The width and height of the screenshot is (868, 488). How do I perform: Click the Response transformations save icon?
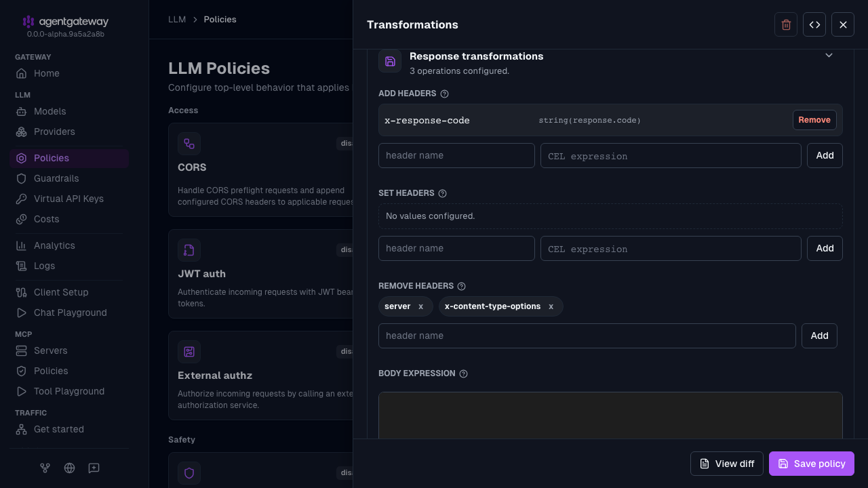coord(390,61)
